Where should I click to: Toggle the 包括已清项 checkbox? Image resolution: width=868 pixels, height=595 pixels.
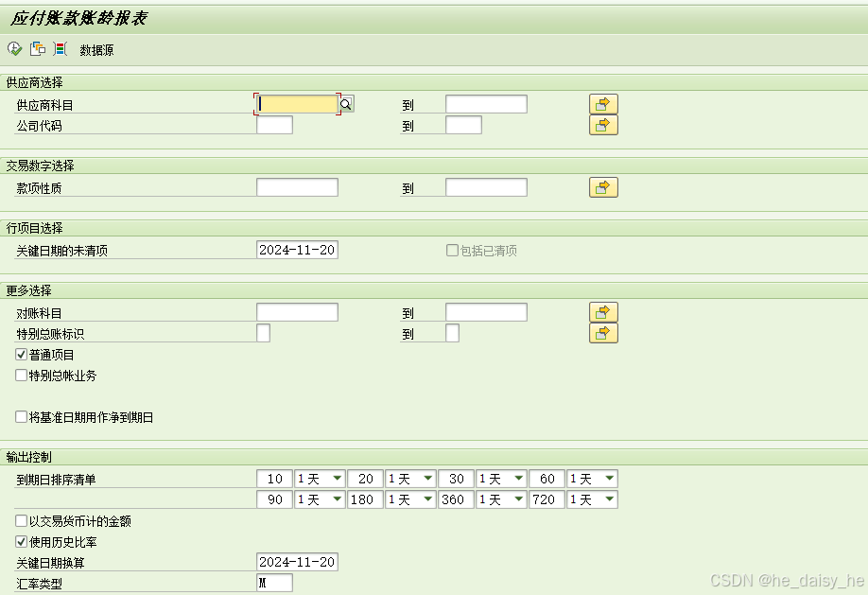point(452,251)
